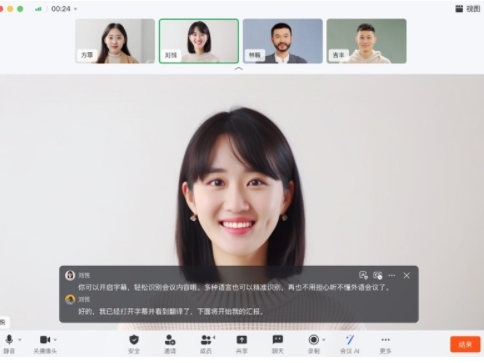484x363 pixels.
Task: Select the green-highlighted active speaker thumbnail
Action: [x=199, y=41]
